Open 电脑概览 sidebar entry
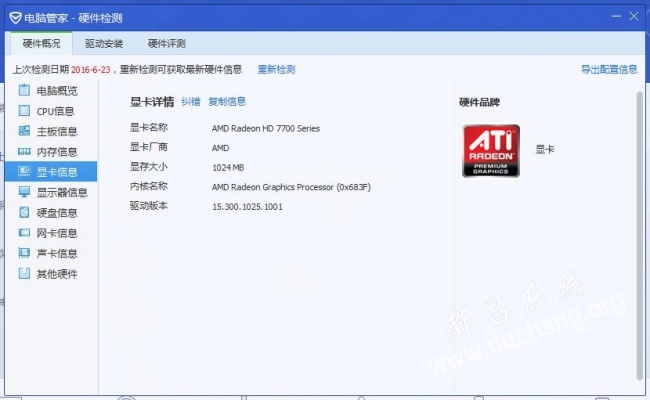 tap(51, 90)
